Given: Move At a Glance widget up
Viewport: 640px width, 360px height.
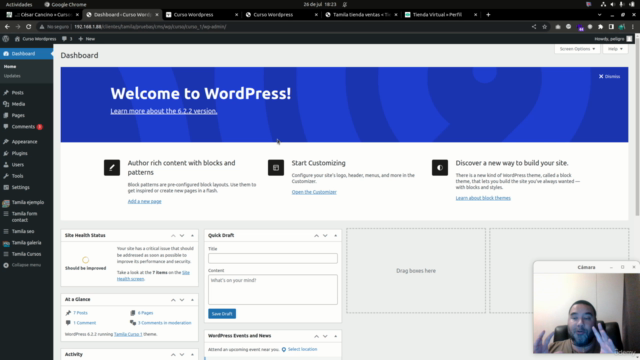Looking at the screenshot, I should pos(173,300).
